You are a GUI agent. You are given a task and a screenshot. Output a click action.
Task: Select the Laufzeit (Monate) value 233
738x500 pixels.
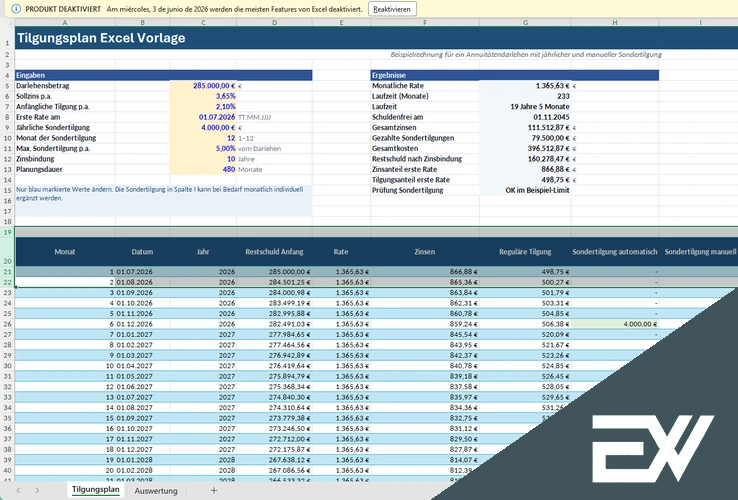click(x=525, y=96)
